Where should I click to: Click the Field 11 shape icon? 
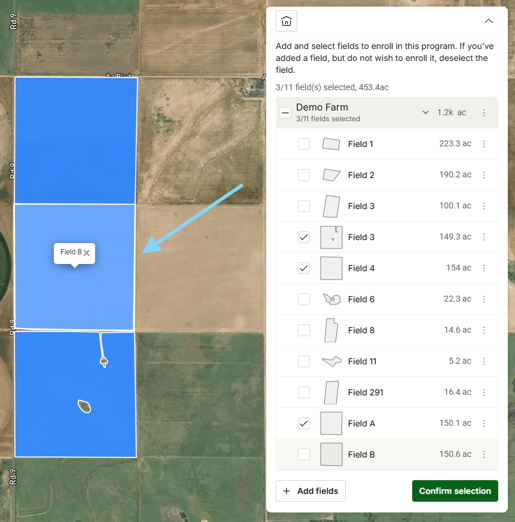(331, 361)
